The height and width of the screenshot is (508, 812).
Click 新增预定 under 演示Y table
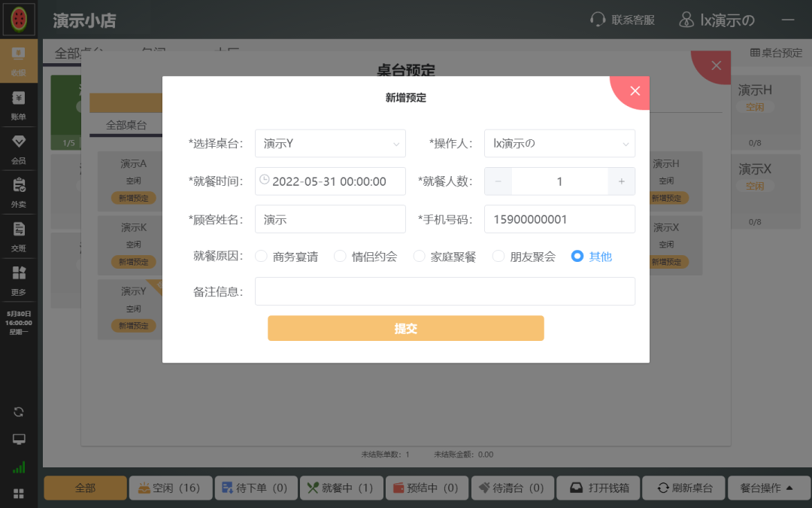(x=134, y=326)
